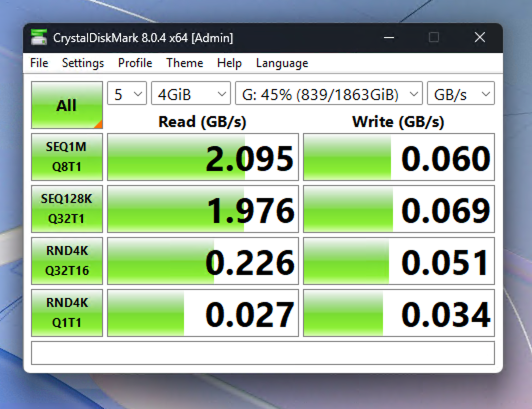Click the RND4K Q1T1 read result 0.027
Viewport: 532px width, 409px height.
pos(203,312)
